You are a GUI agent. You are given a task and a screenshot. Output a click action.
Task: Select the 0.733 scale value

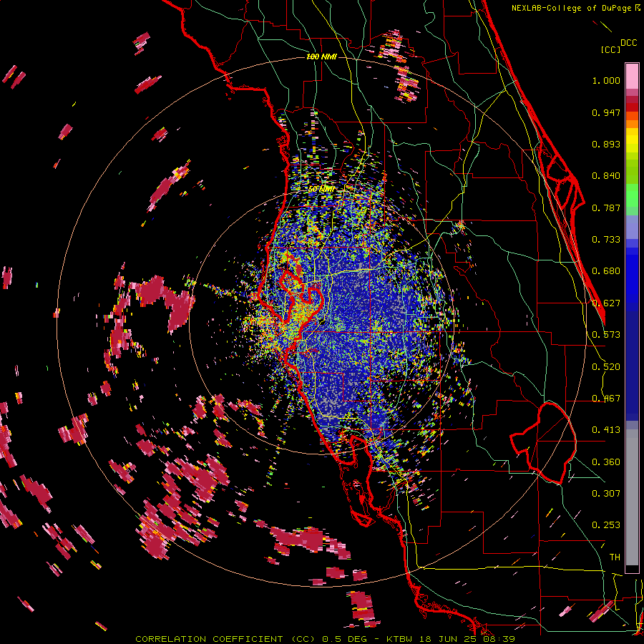[x=606, y=240]
